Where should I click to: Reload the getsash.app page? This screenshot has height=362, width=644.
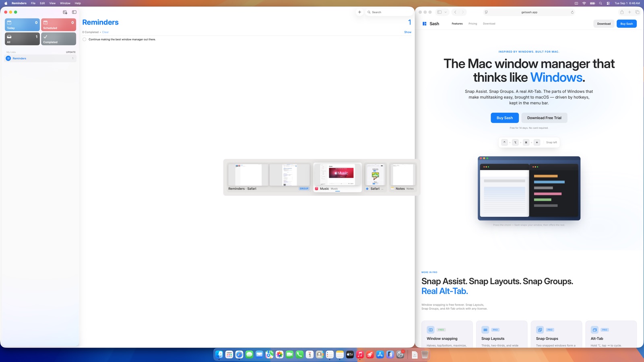[x=572, y=12]
